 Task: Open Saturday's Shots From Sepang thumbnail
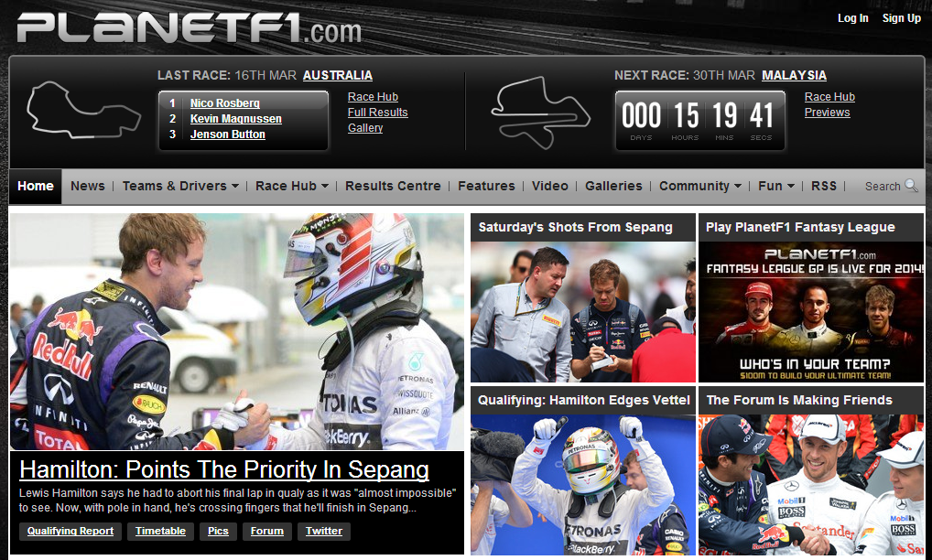(582, 312)
